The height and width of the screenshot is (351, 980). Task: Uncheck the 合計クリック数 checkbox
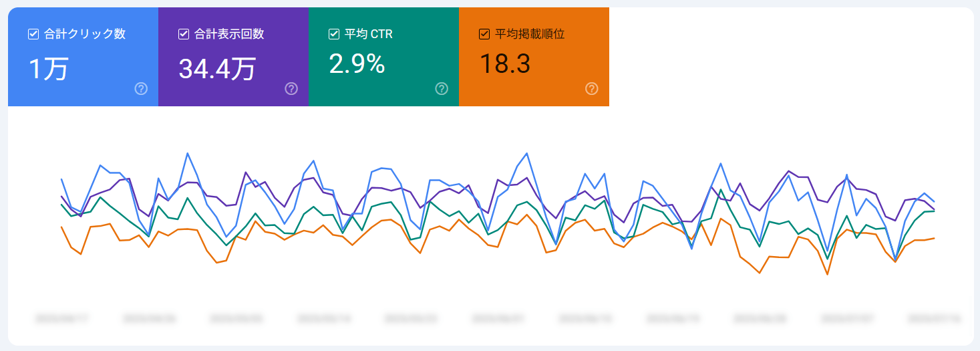pos(33,34)
